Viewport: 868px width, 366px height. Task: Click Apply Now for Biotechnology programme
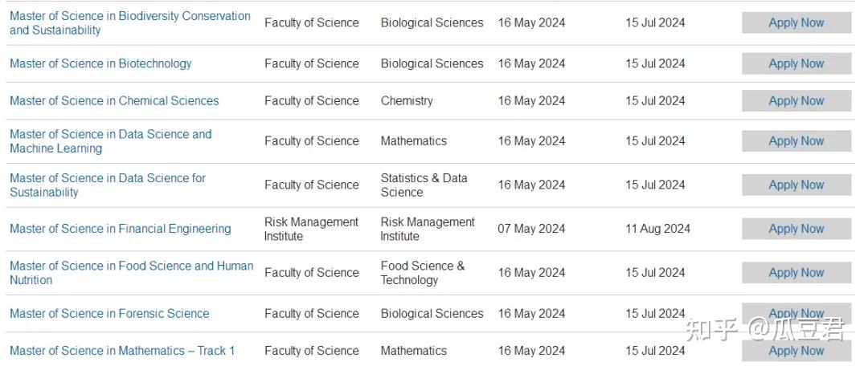(796, 63)
